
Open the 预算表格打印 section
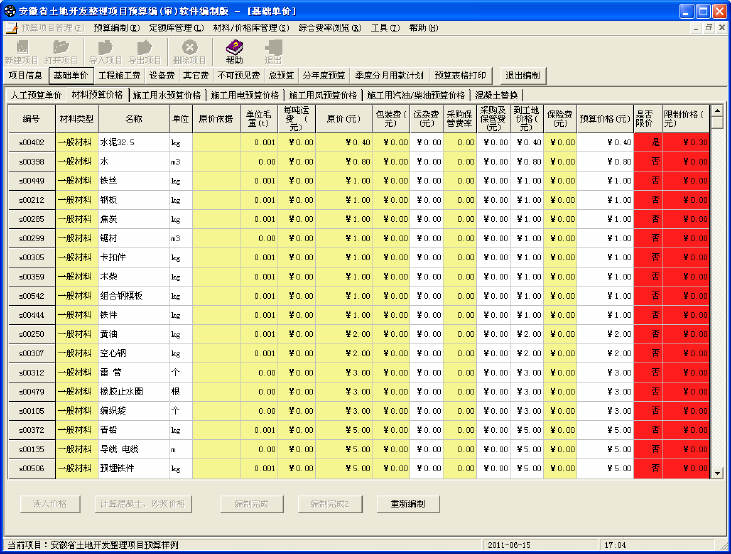click(x=460, y=75)
